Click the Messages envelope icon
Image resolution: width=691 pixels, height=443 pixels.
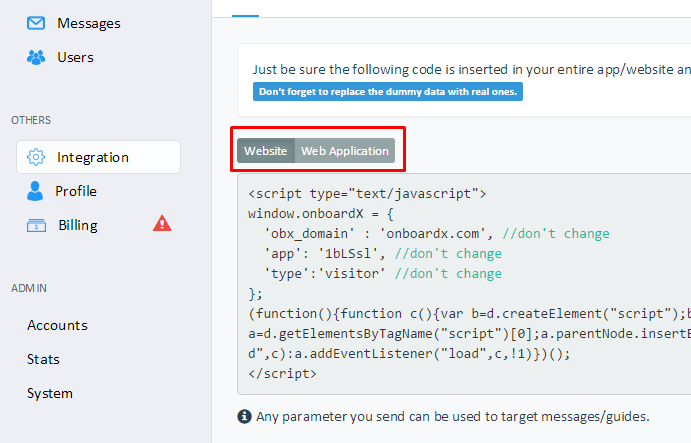click(x=36, y=23)
